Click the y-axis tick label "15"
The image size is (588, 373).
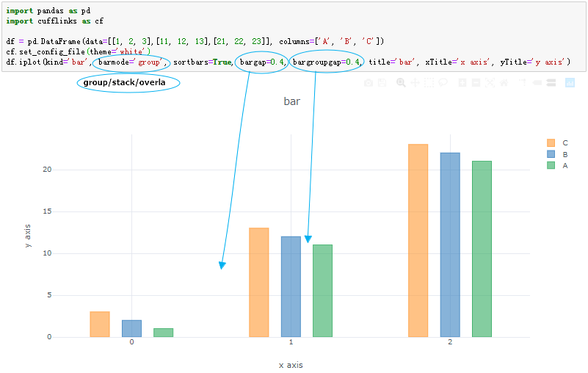pyautogui.click(x=47, y=211)
